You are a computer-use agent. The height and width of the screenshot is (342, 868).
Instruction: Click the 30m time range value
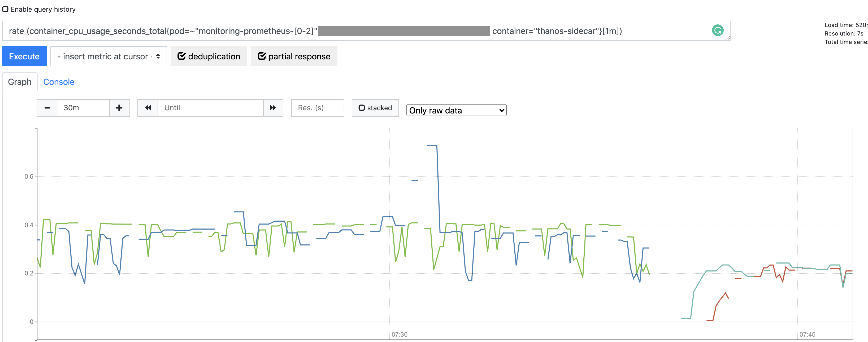pyautogui.click(x=71, y=108)
